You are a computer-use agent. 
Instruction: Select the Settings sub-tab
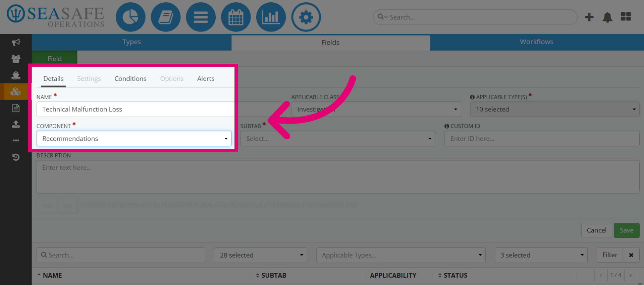89,79
